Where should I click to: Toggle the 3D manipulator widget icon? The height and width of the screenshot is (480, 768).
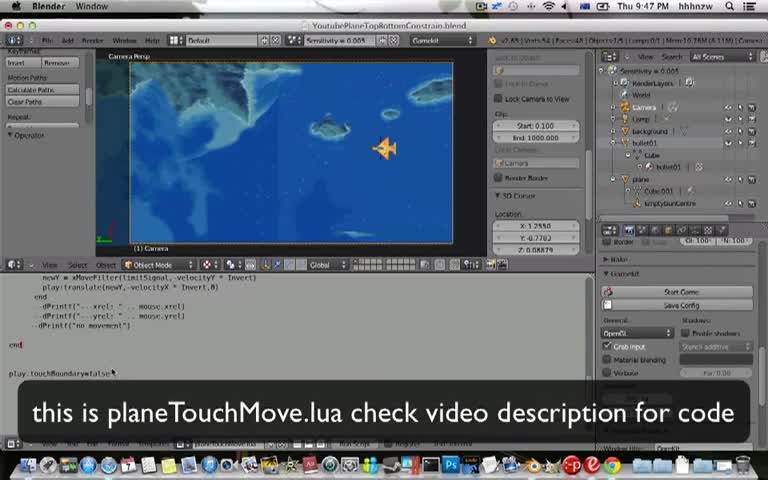pos(265,265)
